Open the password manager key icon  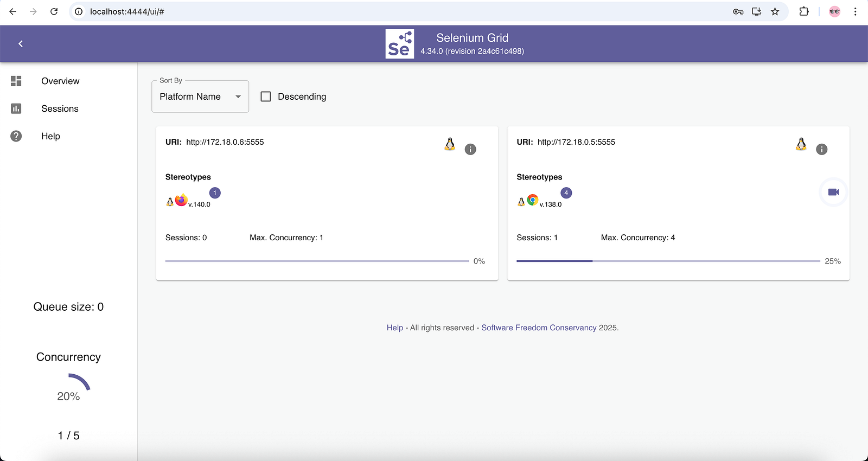point(738,11)
